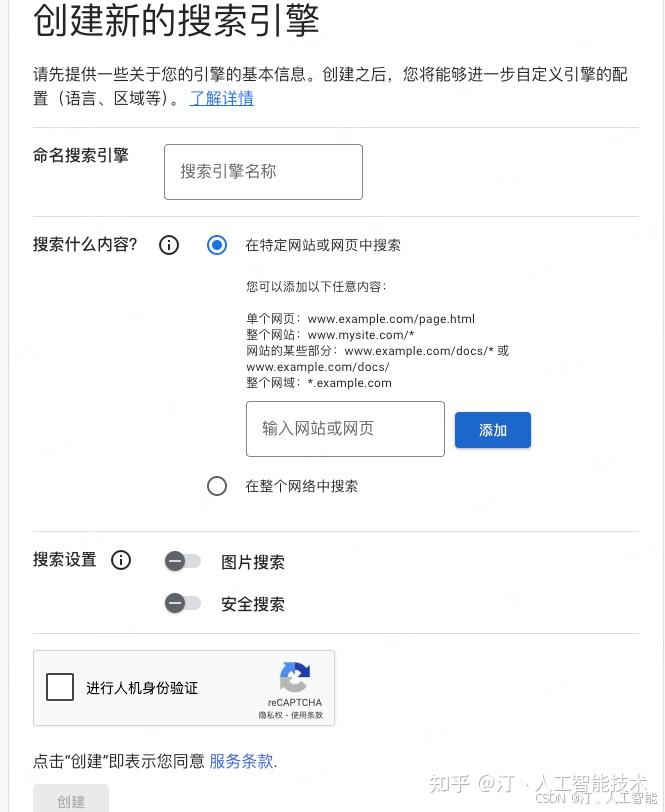665x812 pixels.
Task: Click the CSDN watermark text
Action: tap(562, 798)
